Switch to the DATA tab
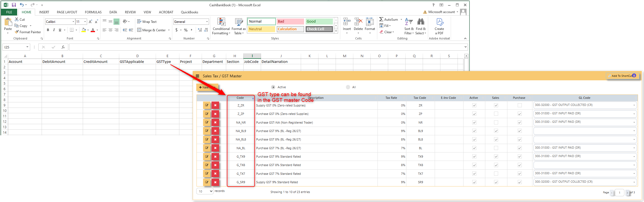Viewport: 644px width, 202px height. (113, 12)
